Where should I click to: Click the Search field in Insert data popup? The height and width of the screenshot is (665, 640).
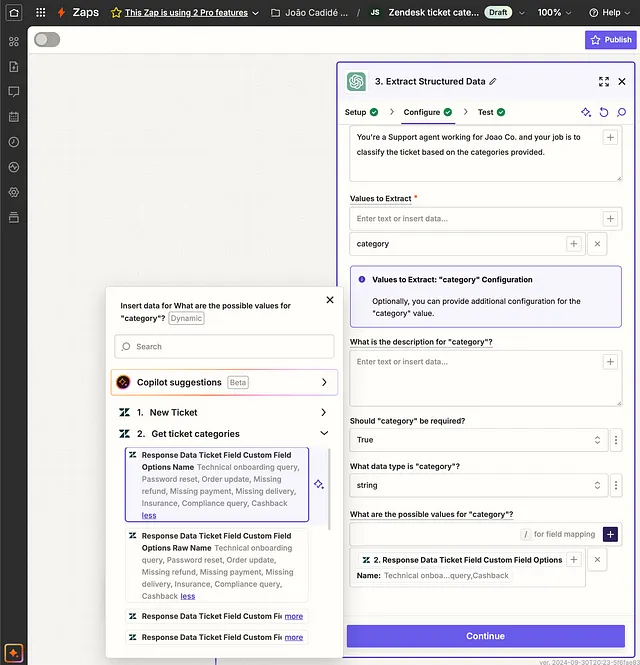pyautogui.click(x=224, y=347)
